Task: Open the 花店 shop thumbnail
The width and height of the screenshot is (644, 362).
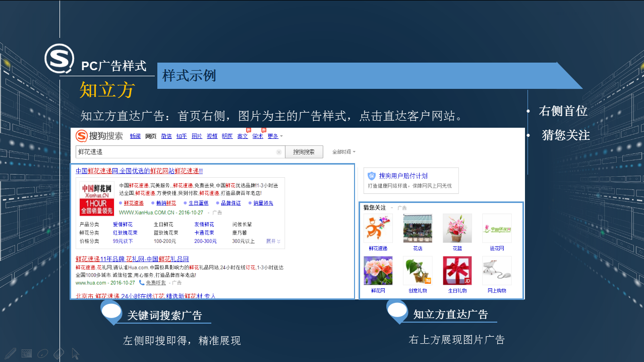Action: (418, 228)
